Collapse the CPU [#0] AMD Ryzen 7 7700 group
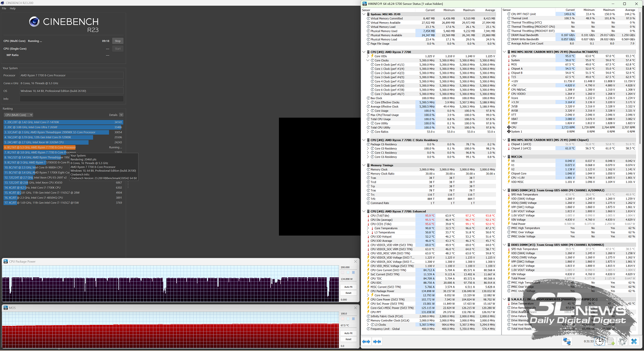The height and width of the screenshot is (351, 644). click(364, 52)
